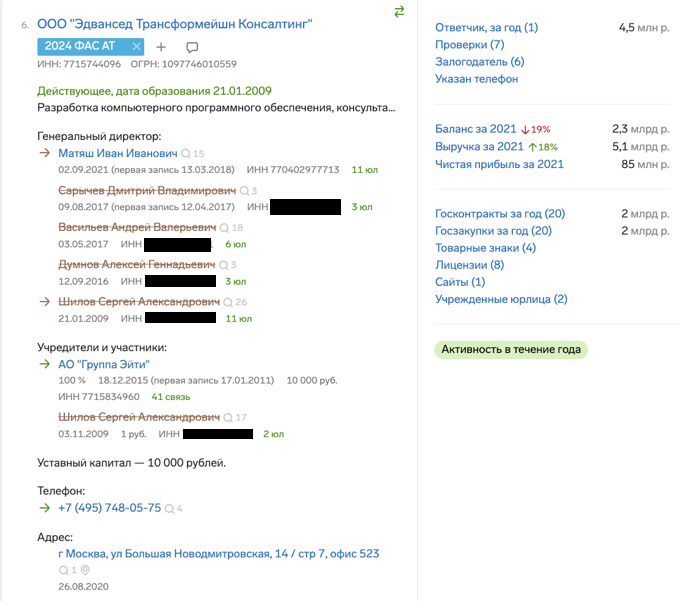Add a new tag with plus icon
681x601 pixels.
161,47
